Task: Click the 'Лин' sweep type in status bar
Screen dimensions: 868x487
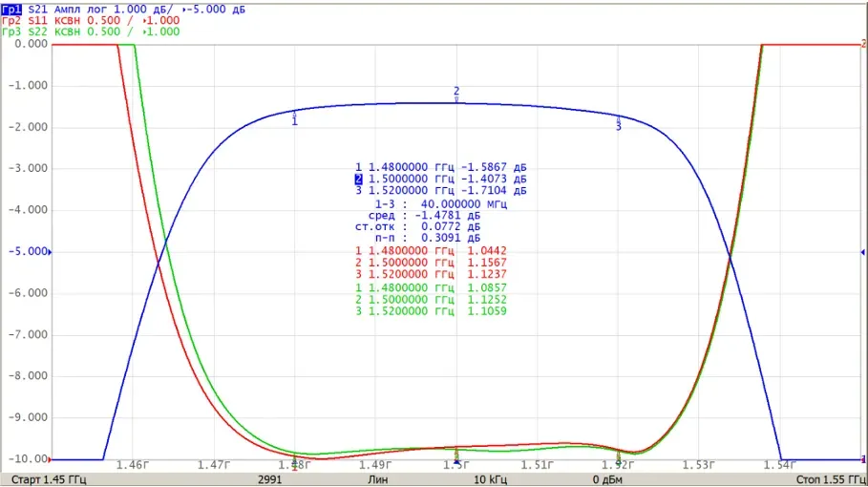Action: [x=378, y=479]
